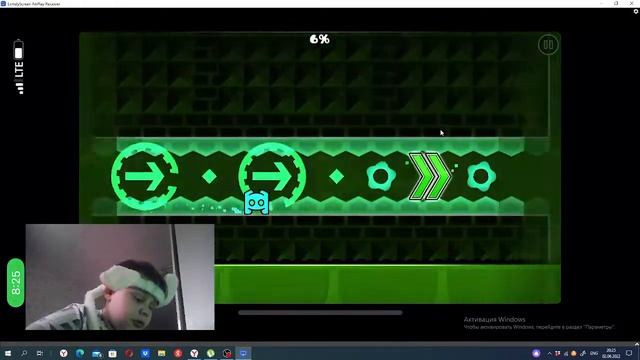Open the AirPlay receiver settings gear
640x360 pixels.
tap(636, 11)
